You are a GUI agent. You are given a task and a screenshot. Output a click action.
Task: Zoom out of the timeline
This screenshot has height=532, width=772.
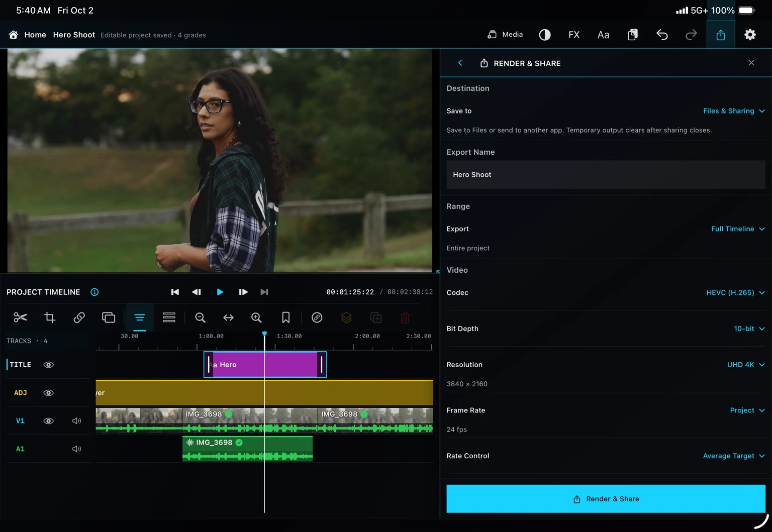pos(200,317)
